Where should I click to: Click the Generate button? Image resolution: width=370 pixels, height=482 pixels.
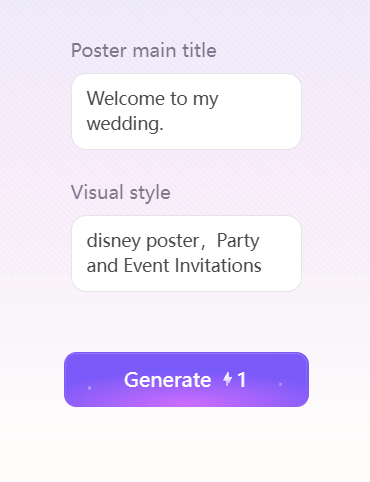tap(186, 379)
